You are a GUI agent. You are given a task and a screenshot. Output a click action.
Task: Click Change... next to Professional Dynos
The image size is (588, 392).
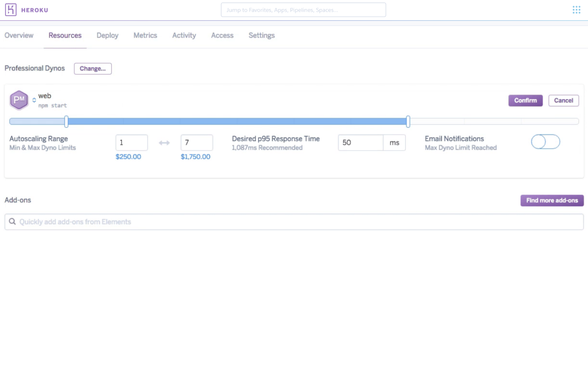[x=93, y=68]
